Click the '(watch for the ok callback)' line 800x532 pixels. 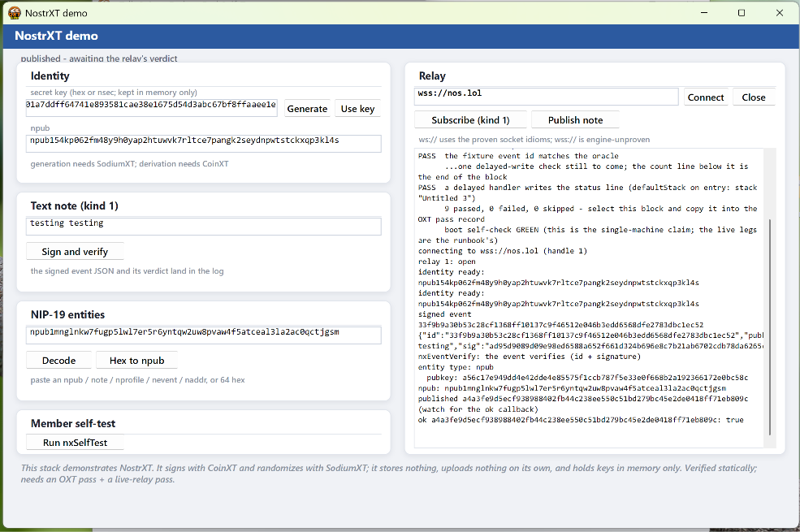click(478, 409)
